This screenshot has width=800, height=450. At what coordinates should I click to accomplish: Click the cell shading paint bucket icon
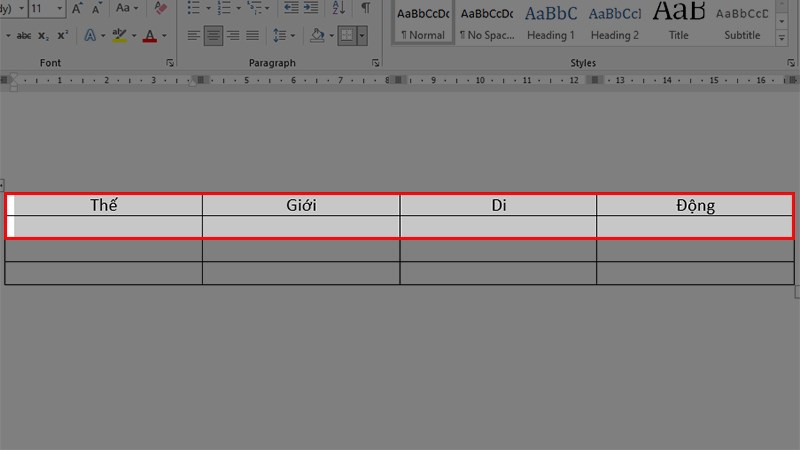tap(317, 36)
